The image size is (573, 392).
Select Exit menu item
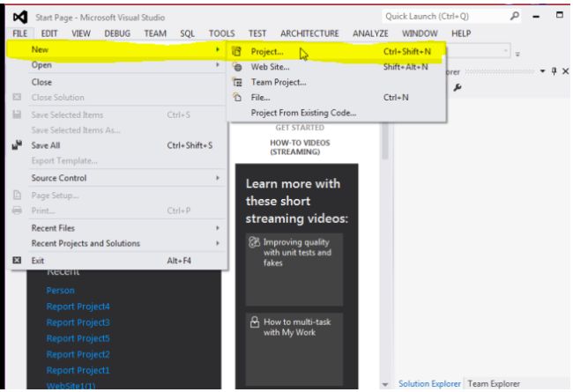coord(117,261)
